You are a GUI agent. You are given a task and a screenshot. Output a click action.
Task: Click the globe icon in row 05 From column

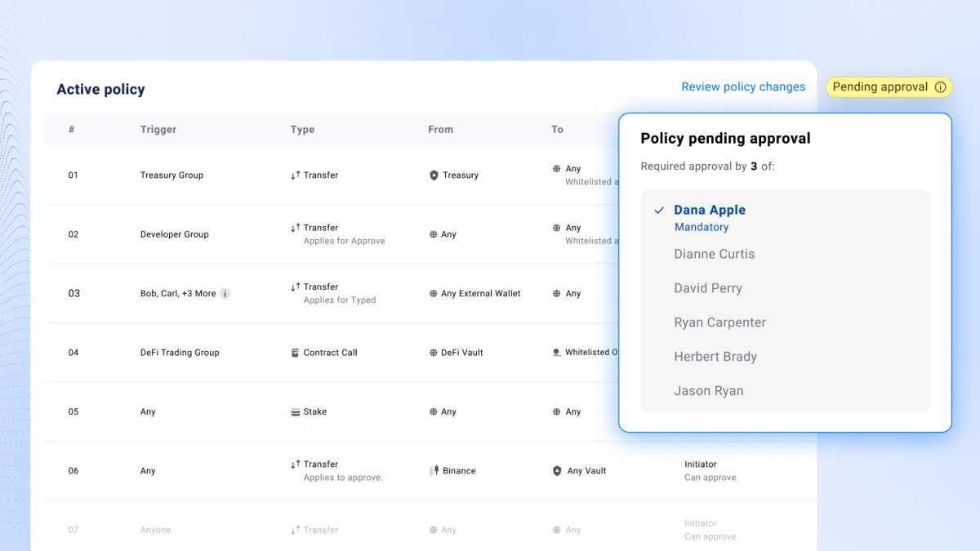(434, 411)
